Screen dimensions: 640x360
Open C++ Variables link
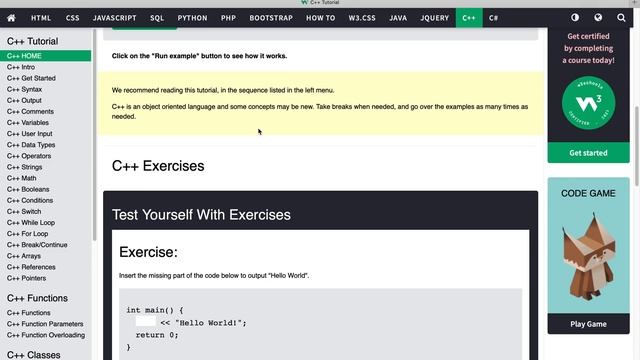(28, 122)
